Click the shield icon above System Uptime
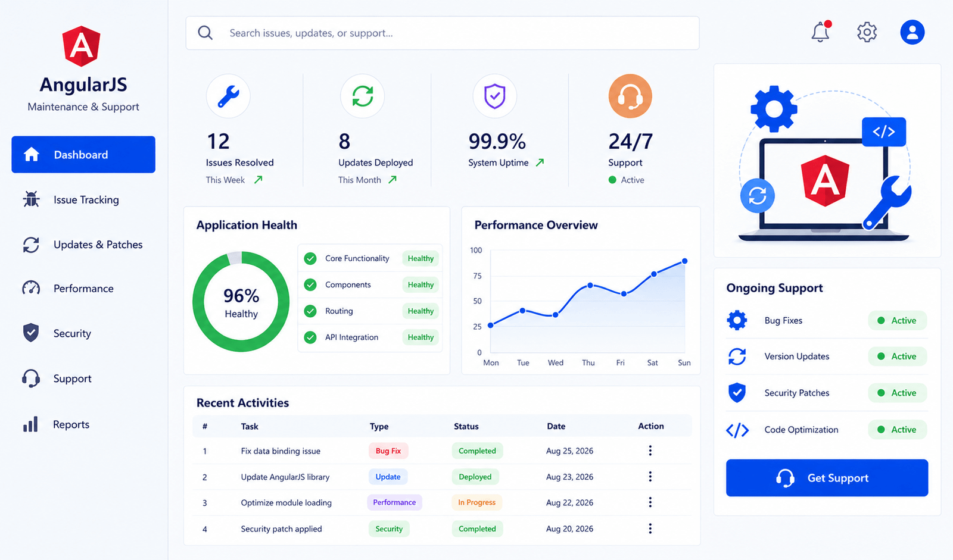Viewport: 953px width, 560px height. pyautogui.click(x=494, y=96)
